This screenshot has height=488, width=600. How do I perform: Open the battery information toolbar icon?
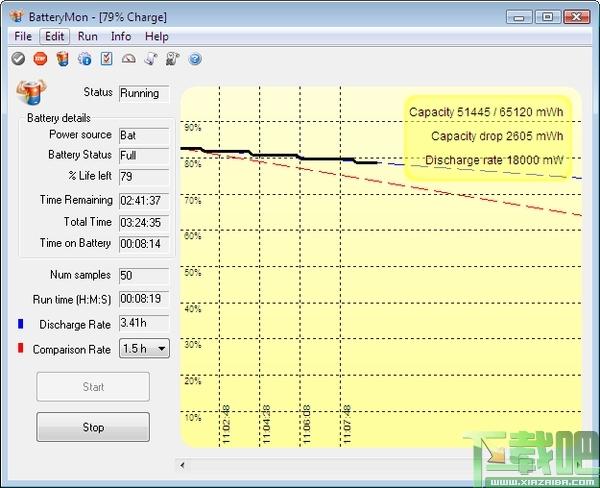[x=63, y=59]
